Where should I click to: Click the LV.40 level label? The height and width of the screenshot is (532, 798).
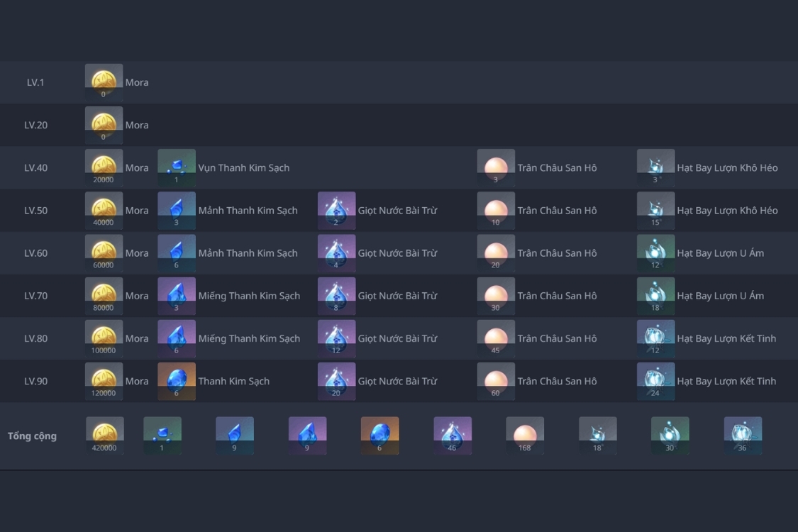click(x=35, y=168)
